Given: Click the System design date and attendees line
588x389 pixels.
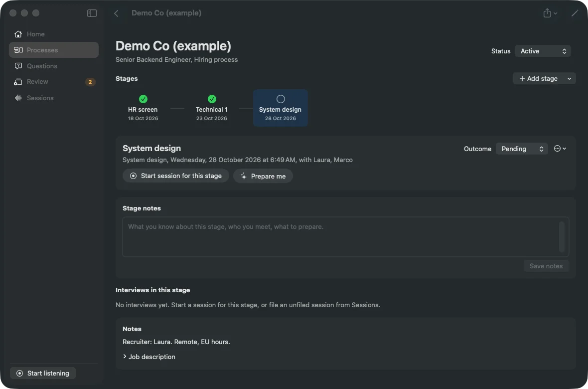Looking at the screenshot, I should tap(238, 160).
